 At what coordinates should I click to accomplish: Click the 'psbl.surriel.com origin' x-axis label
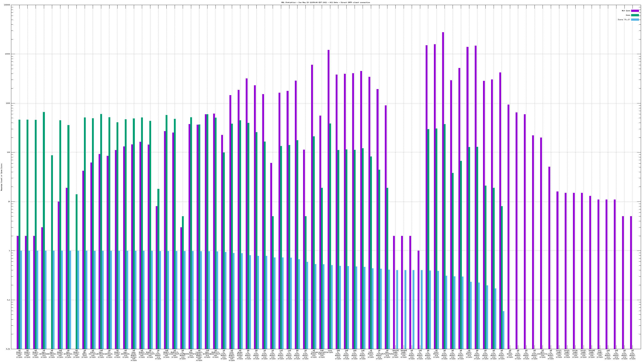tap(93, 354)
